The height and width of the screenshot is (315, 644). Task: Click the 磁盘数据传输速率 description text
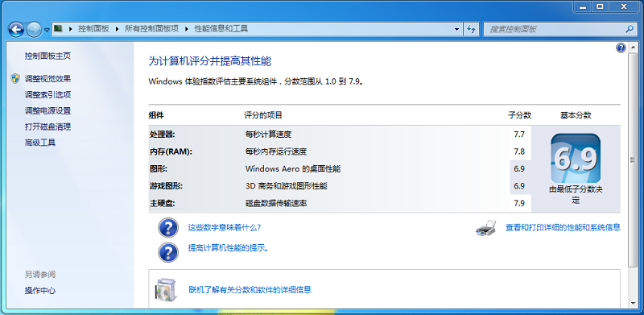pos(276,203)
